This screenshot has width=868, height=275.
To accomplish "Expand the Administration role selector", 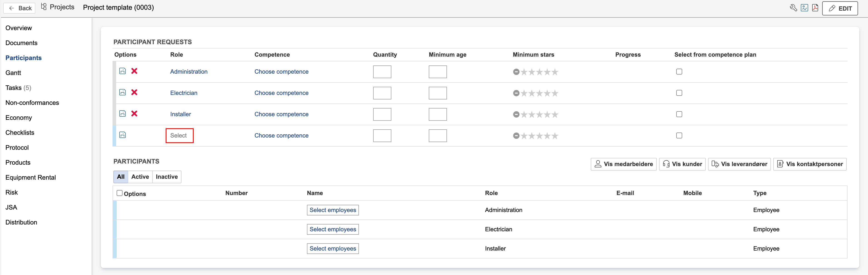I will (x=188, y=72).
